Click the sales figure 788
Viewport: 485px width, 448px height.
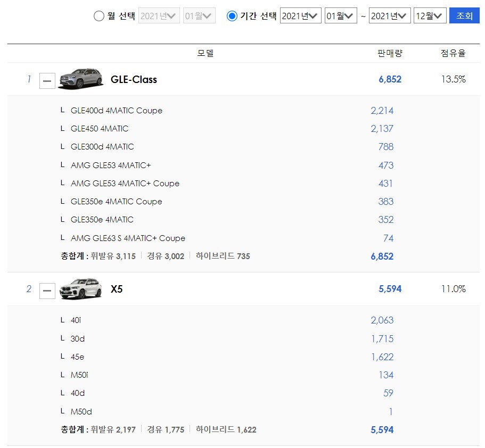(386, 147)
